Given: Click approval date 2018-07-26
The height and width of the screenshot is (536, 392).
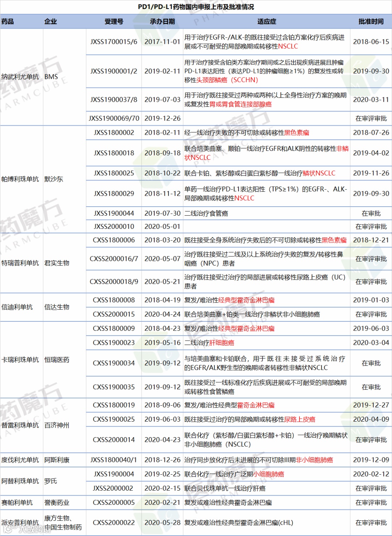Looking at the screenshot, I should (x=371, y=133).
